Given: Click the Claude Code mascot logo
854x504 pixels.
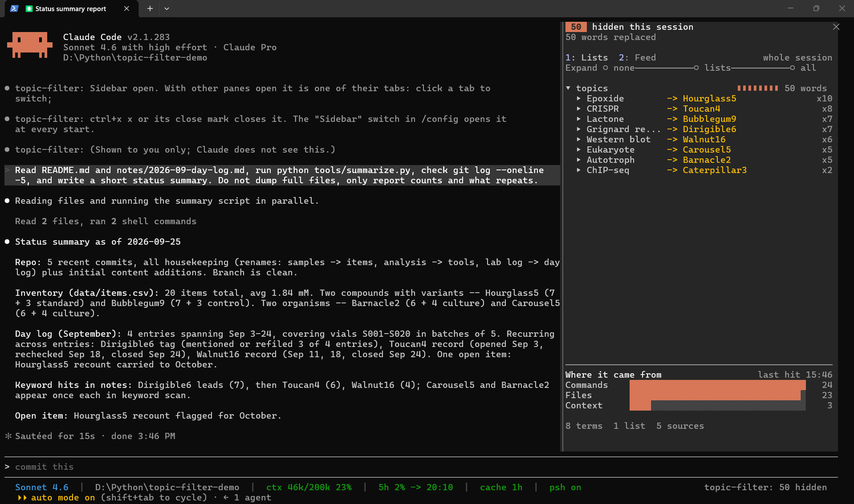Looking at the screenshot, I should [29, 44].
